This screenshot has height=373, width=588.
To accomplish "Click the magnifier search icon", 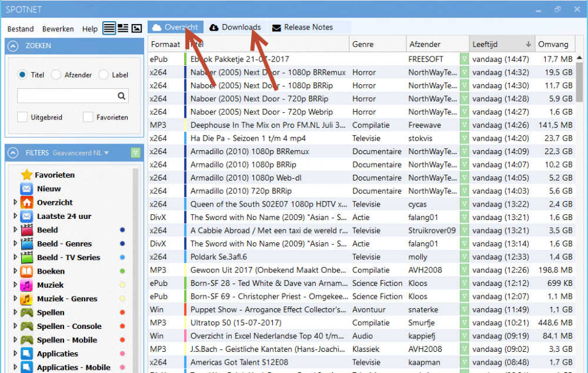I will [121, 96].
